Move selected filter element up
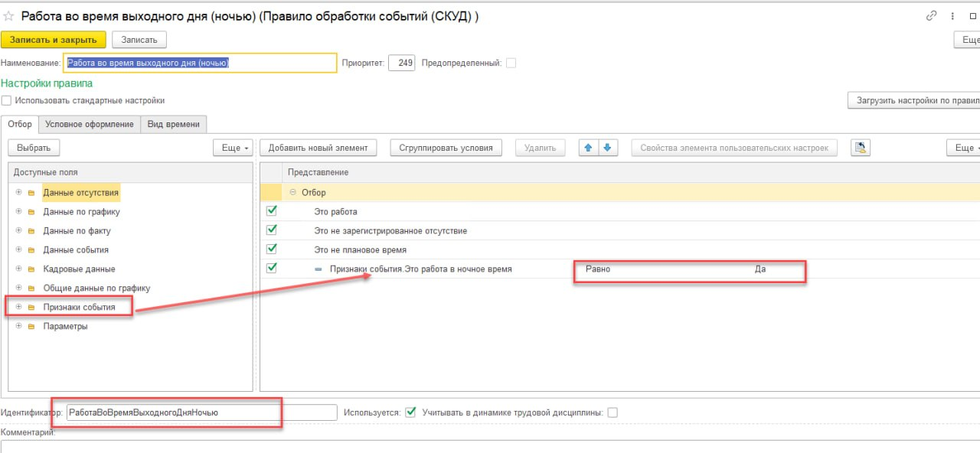980x453 pixels. pyautogui.click(x=588, y=148)
